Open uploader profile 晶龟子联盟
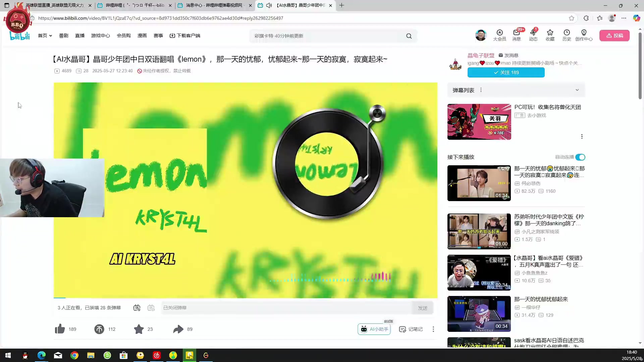The width and height of the screenshot is (644, 362). [481, 55]
